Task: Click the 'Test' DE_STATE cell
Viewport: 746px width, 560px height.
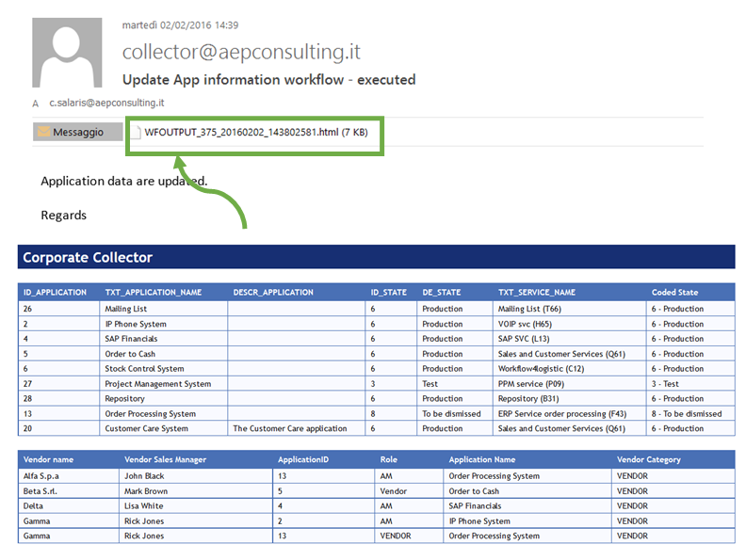Action: pos(454,384)
